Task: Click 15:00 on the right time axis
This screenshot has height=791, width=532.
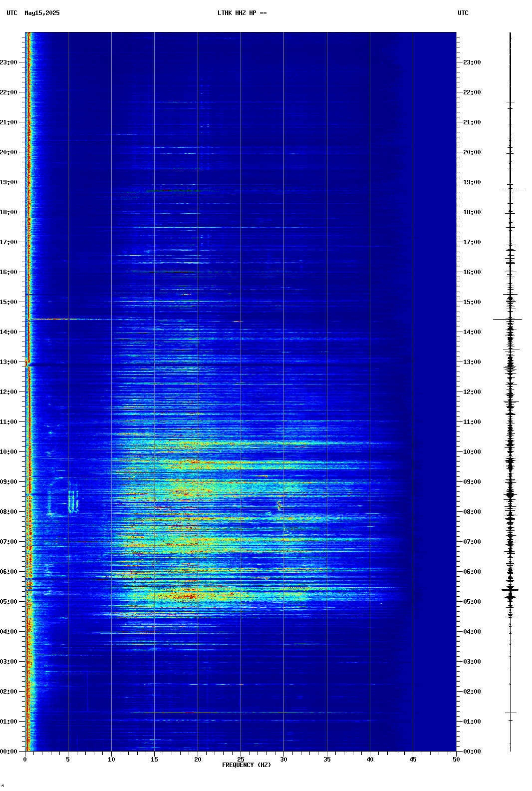Action: click(472, 302)
